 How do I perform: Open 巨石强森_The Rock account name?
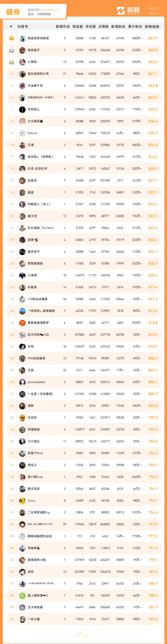(x=41, y=228)
